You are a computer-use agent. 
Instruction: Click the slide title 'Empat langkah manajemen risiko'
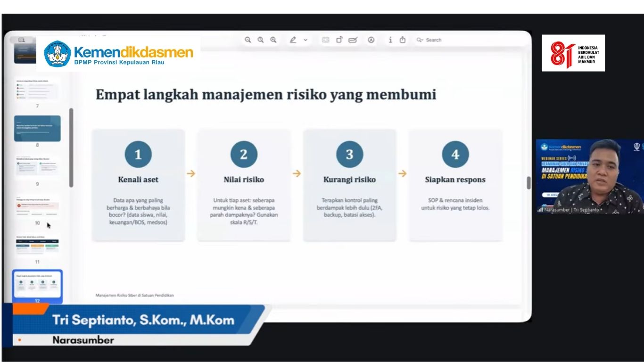pyautogui.click(x=266, y=95)
